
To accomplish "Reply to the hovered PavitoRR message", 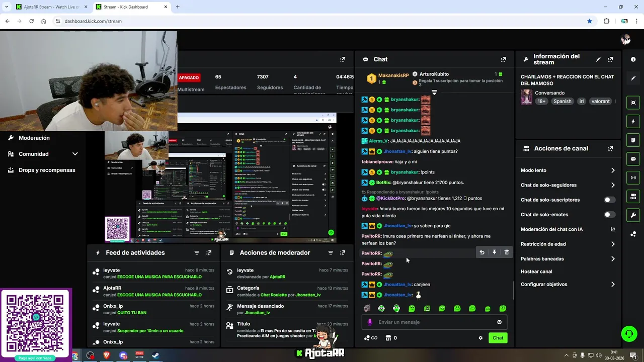I will pos(481,252).
